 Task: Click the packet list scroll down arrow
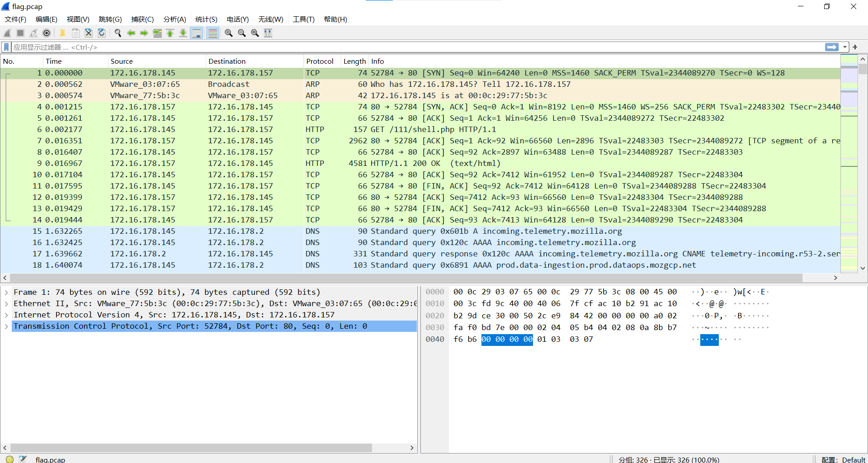point(863,268)
